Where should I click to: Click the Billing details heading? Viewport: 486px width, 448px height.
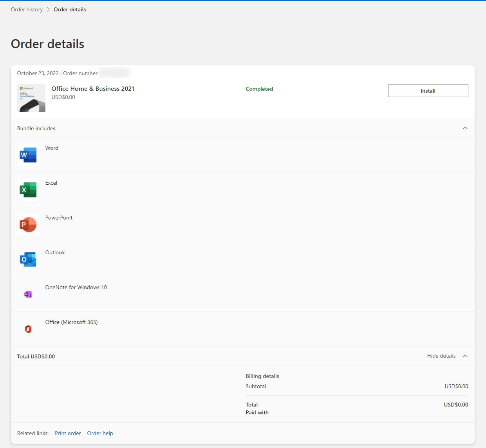[262, 376]
